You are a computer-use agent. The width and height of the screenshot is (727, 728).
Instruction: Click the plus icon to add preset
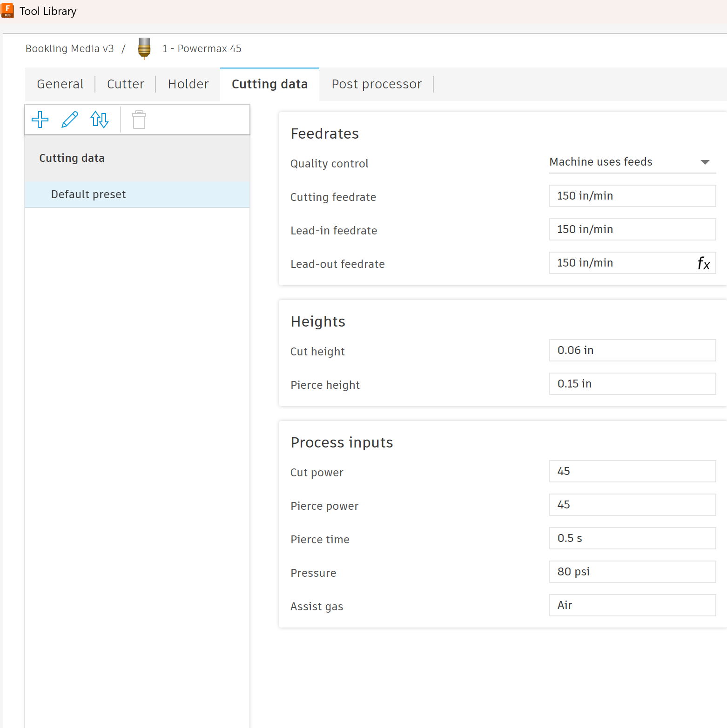(40, 120)
